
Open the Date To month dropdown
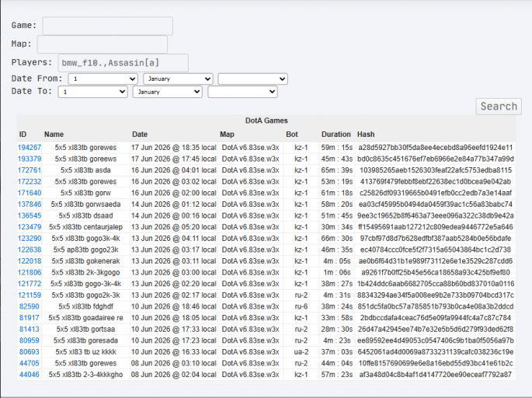click(168, 92)
